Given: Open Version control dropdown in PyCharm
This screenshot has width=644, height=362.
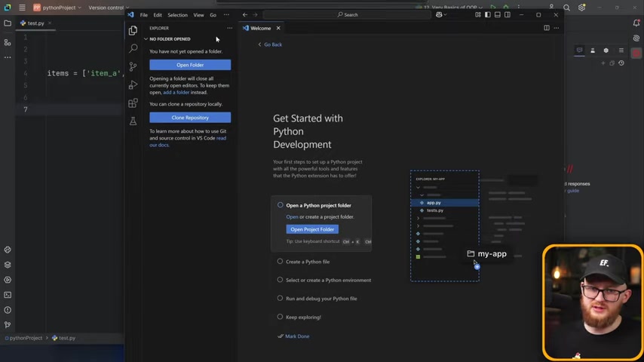Looking at the screenshot, I should pyautogui.click(x=109, y=8).
